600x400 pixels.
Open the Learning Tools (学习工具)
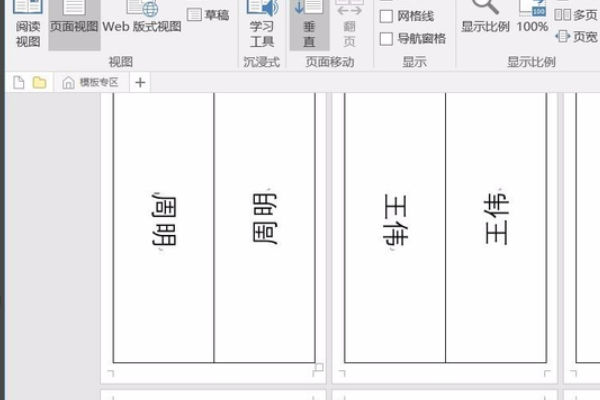coord(262,24)
